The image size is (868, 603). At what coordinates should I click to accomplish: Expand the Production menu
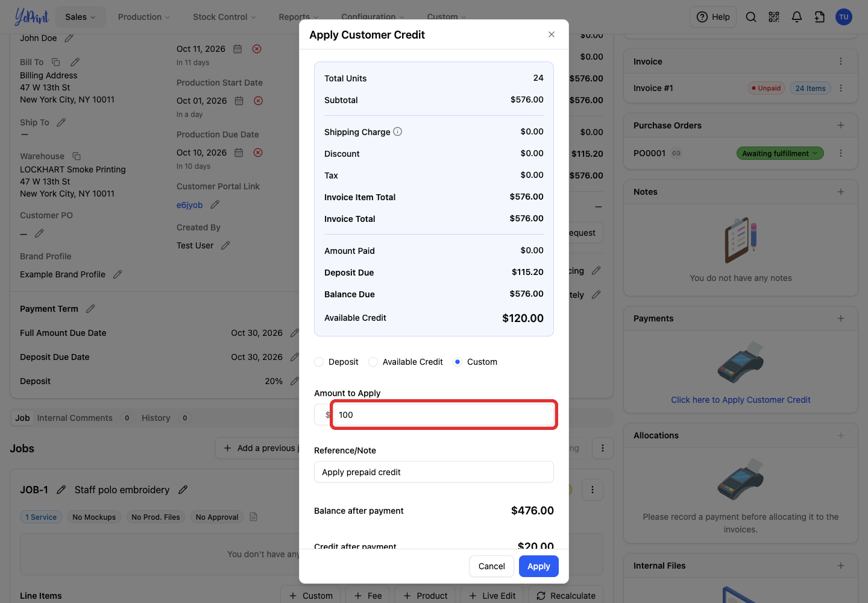(x=144, y=17)
